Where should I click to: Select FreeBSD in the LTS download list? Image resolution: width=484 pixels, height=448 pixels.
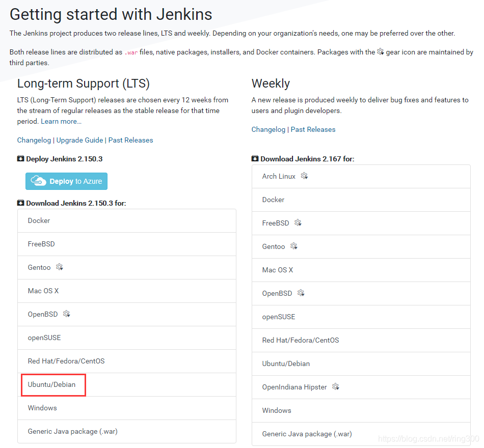[x=127, y=244]
